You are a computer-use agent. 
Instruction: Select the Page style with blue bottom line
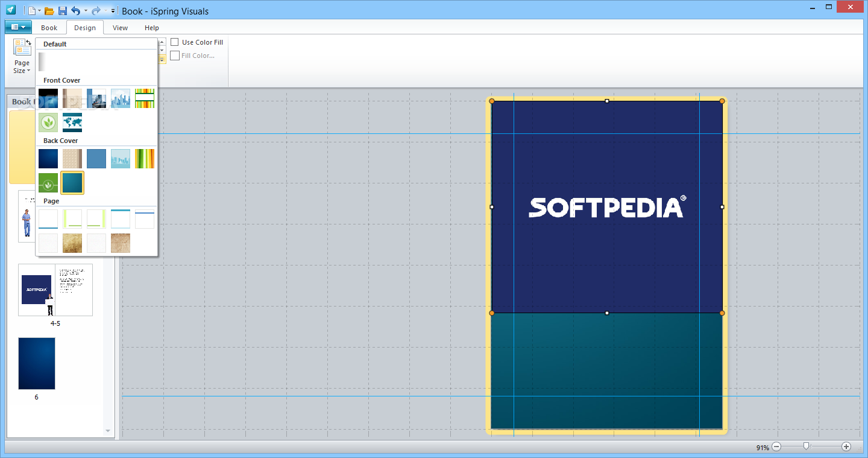pyautogui.click(x=48, y=219)
